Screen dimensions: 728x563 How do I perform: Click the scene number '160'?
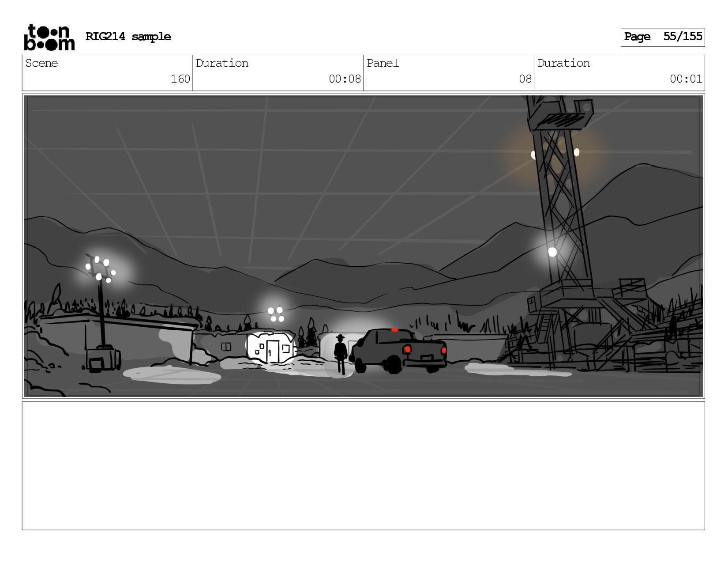[180, 79]
